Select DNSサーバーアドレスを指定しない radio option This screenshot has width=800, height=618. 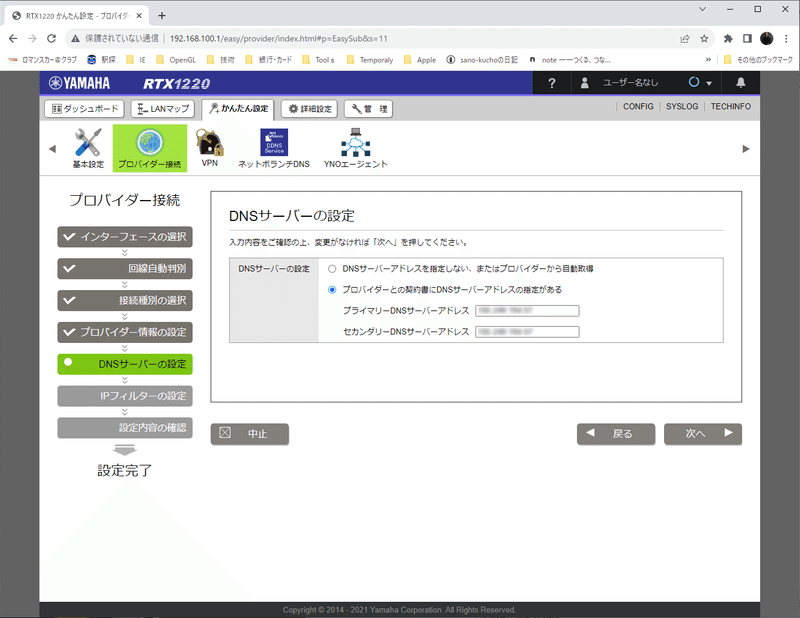(332, 269)
